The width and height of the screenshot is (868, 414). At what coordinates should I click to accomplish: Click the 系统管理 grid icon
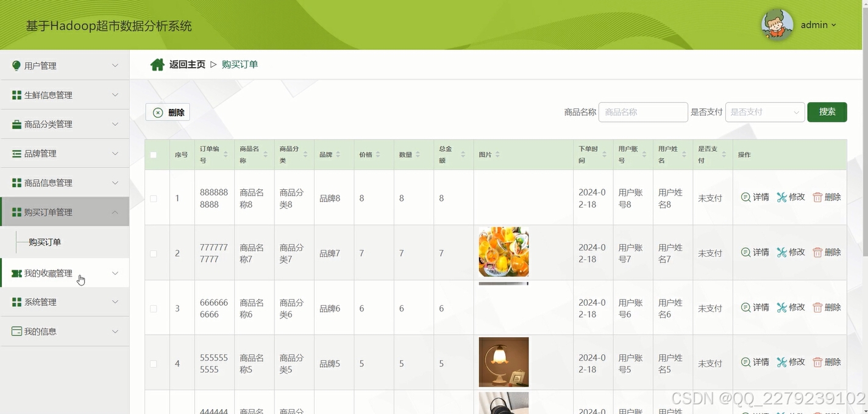point(16,302)
